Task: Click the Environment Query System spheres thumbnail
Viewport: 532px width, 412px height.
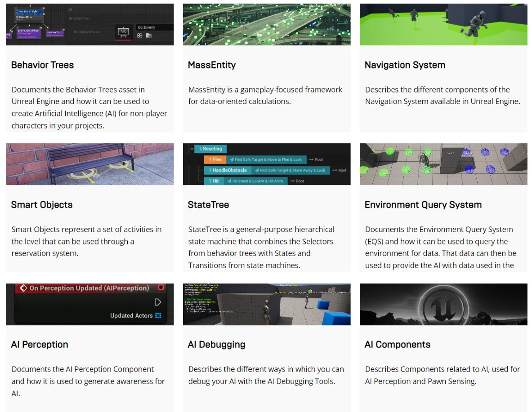Action: click(x=443, y=164)
